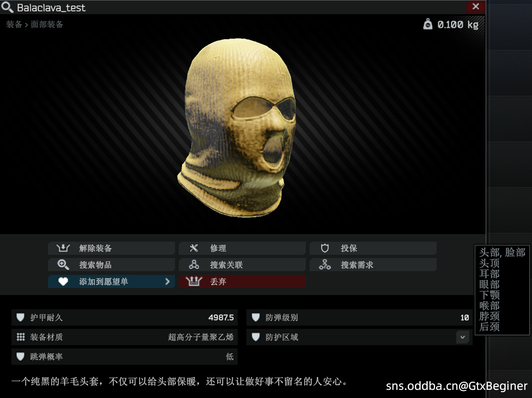Click the unequip icon beside 解除装备
Screen dimensions: 532x398
pos(63,248)
